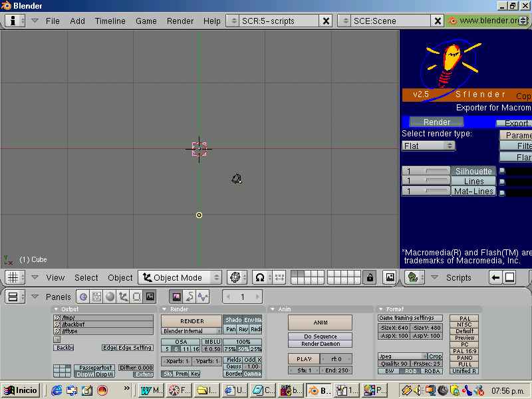Click the Scripts window type icon
This screenshot has height=399, width=532.
click(x=415, y=277)
